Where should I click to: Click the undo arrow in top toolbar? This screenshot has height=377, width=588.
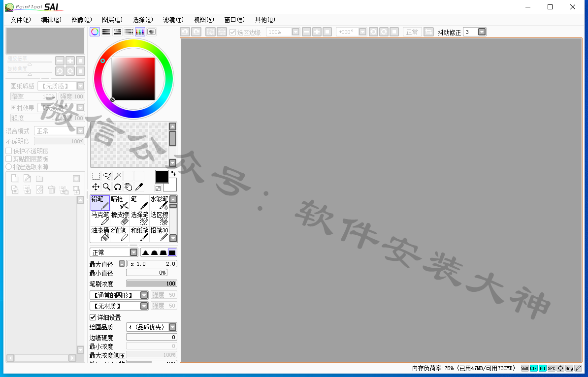point(185,32)
